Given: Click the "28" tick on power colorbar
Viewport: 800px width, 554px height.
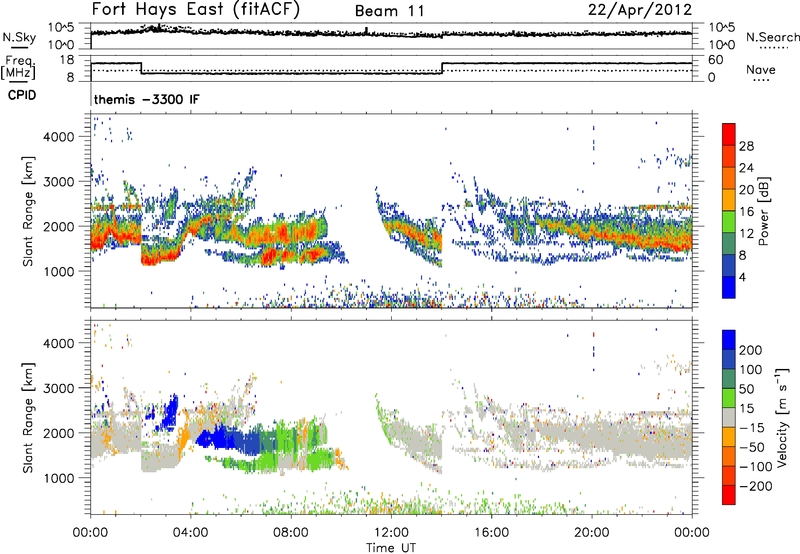Looking at the screenshot, I should point(746,146).
